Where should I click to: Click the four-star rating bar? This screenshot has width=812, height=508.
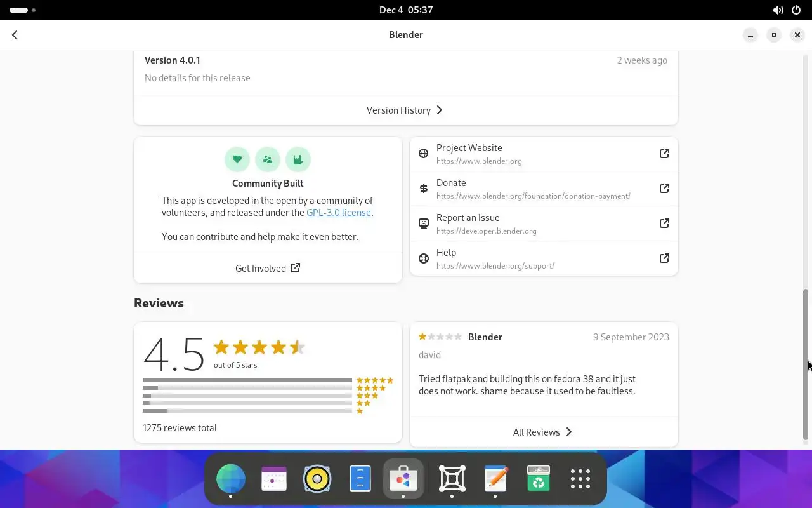pos(247,388)
